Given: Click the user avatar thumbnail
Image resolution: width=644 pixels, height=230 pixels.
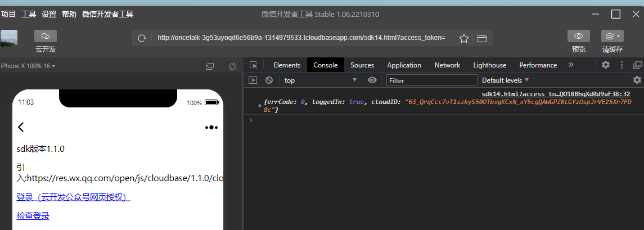Looking at the screenshot, I should (x=8, y=38).
